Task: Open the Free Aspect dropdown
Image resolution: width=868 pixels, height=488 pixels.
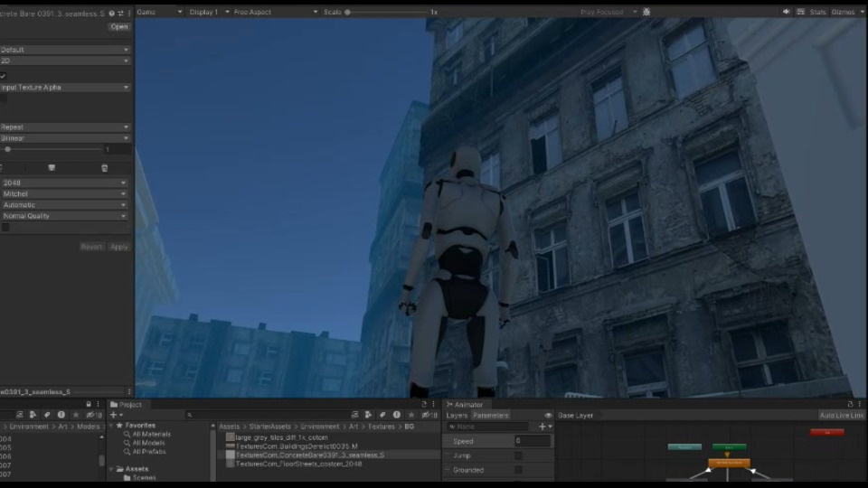Action: [x=276, y=12]
